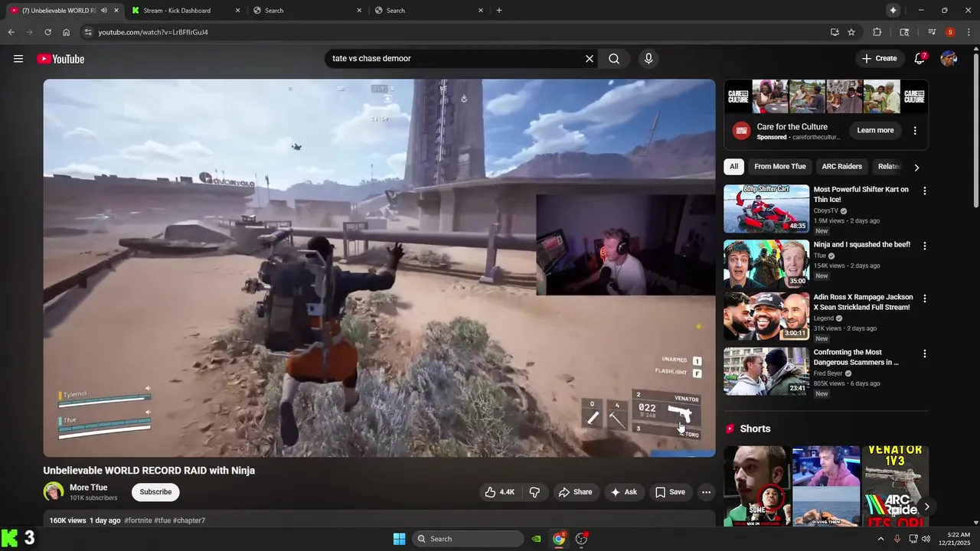Open the Gemini sparkle button in title bar
Image resolution: width=980 pixels, height=551 pixels.
pos(893,11)
